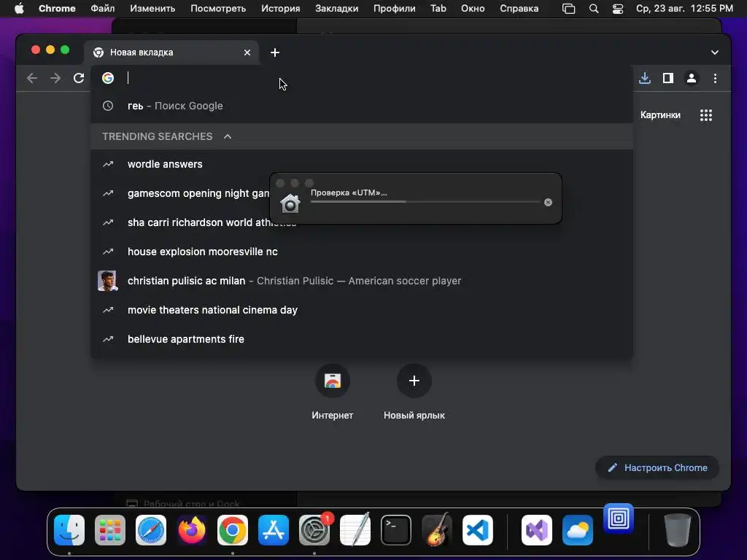Open Launchpad from the Dock
The height and width of the screenshot is (560, 747).
(110, 530)
